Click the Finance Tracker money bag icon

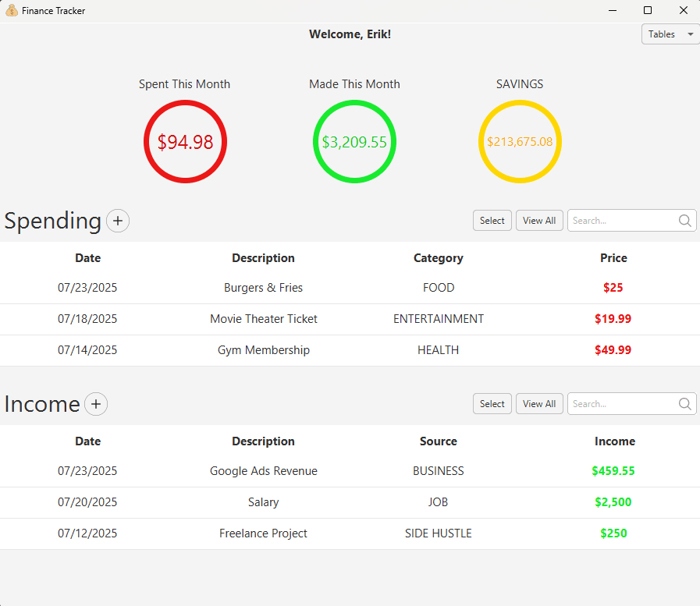(11, 11)
